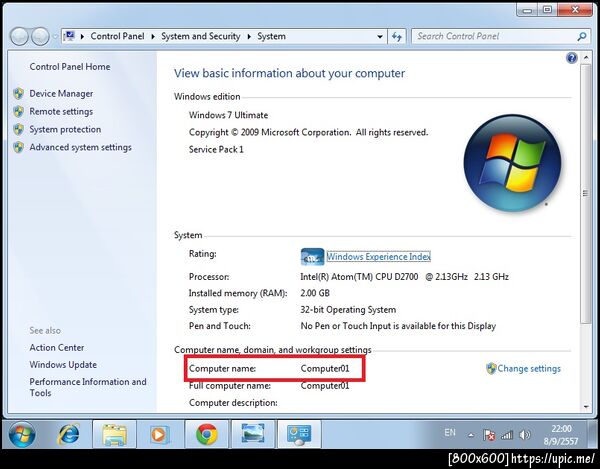Viewport: 600px width, 469px height.
Task: Open Action Center link
Action: [57, 347]
